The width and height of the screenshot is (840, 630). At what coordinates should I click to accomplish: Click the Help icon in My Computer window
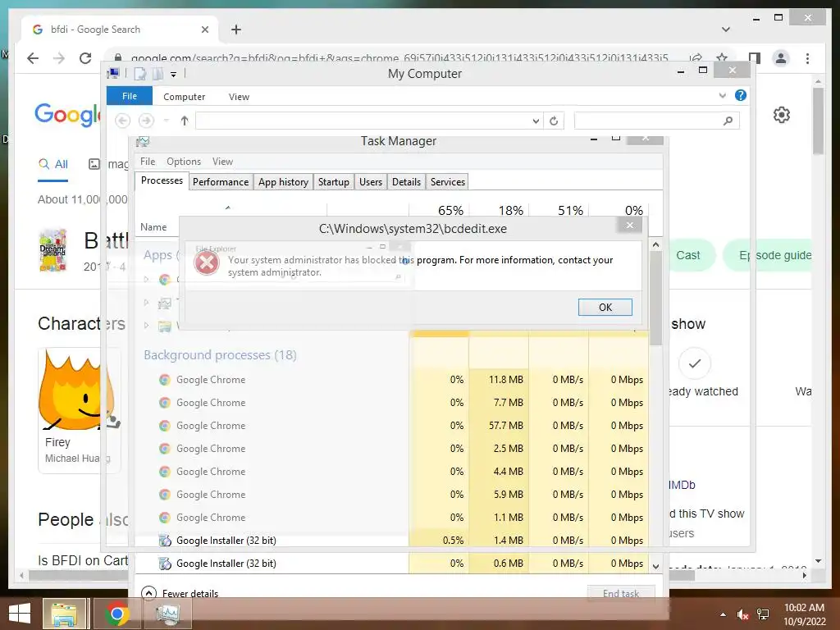coord(741,95)
